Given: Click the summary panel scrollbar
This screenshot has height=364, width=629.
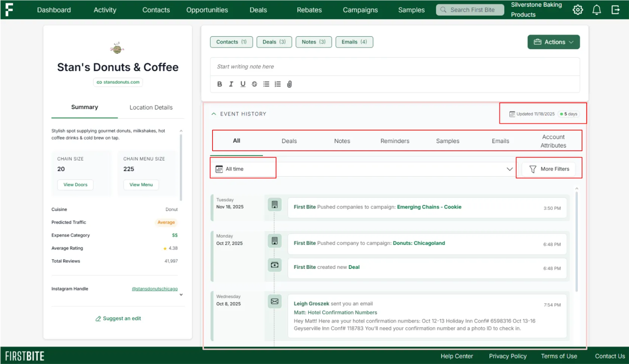Looking at the screenshot, I should coord(181,168).
